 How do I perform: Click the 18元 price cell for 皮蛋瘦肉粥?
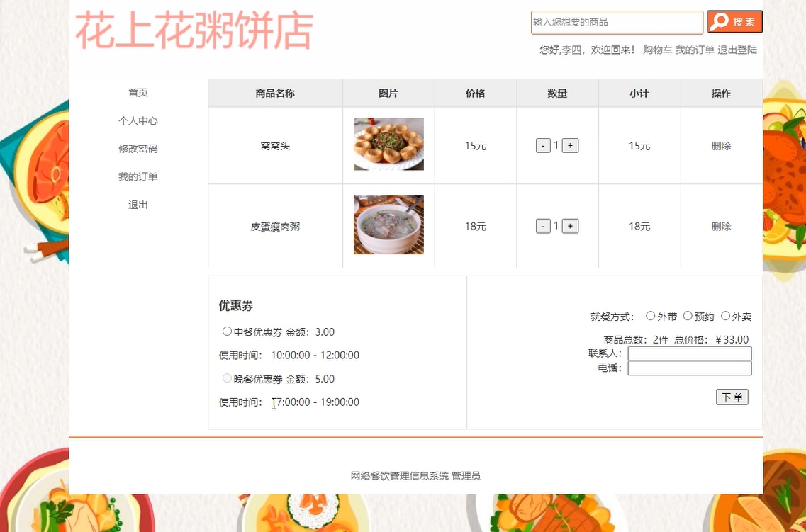476,227
